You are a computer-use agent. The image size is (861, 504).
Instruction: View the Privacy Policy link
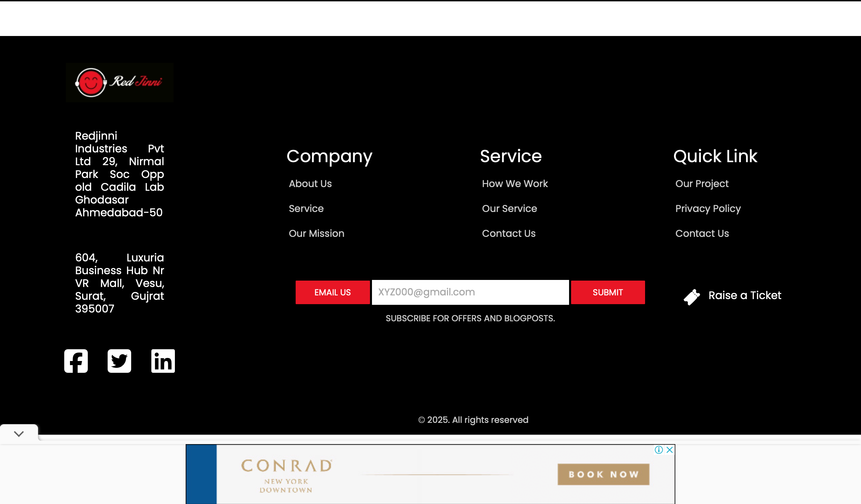708,209
